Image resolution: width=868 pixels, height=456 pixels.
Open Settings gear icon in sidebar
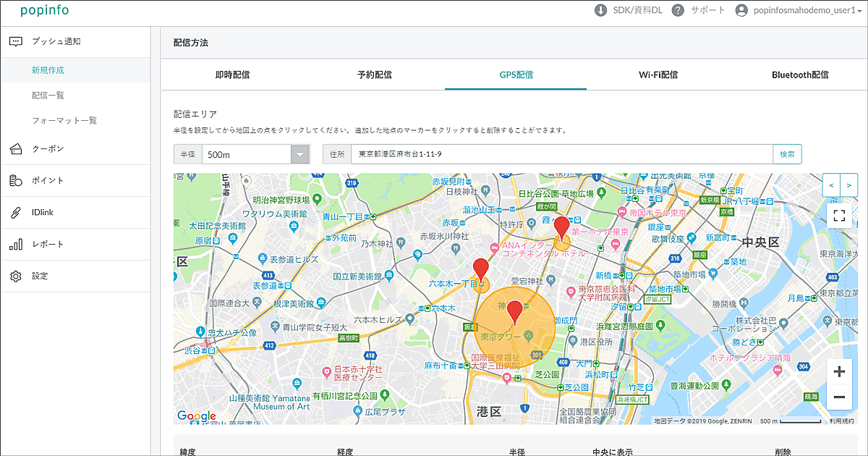click(x=16, y=276)
